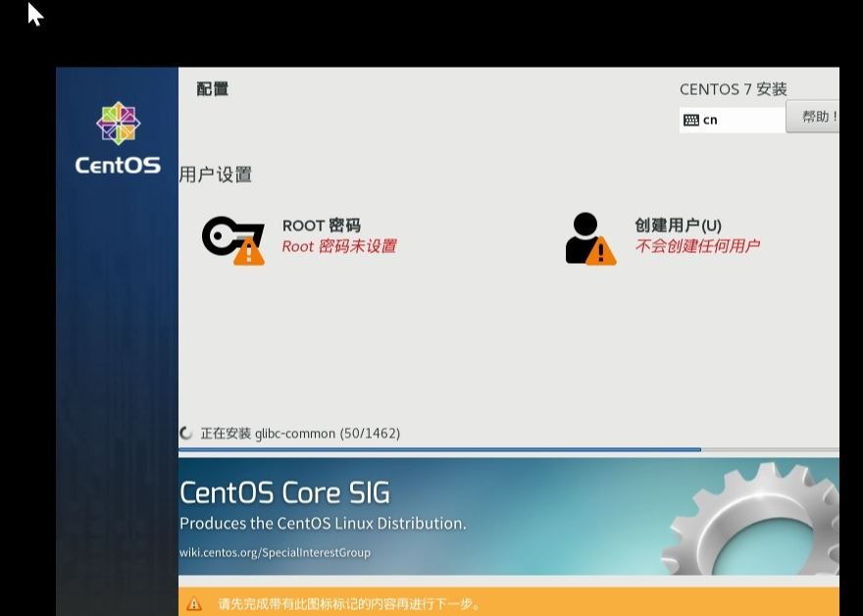Open the ROOT 密码 key icon

(x=232, y=240)
